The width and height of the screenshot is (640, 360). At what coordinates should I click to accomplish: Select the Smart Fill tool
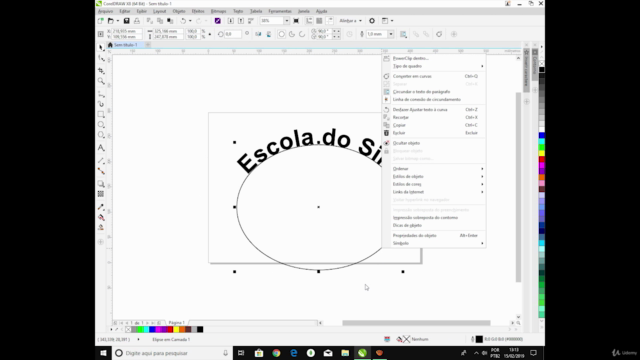(x=101, y=227)
